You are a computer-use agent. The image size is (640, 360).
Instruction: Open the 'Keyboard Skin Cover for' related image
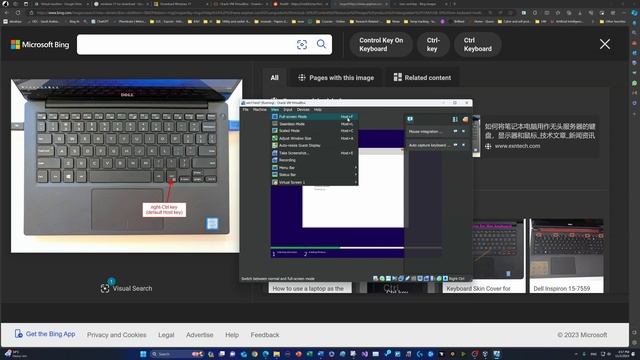(x=484, y=256)
